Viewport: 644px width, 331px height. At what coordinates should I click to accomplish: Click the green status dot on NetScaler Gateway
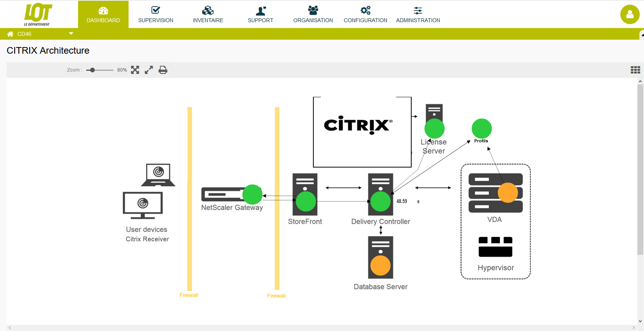252,194
